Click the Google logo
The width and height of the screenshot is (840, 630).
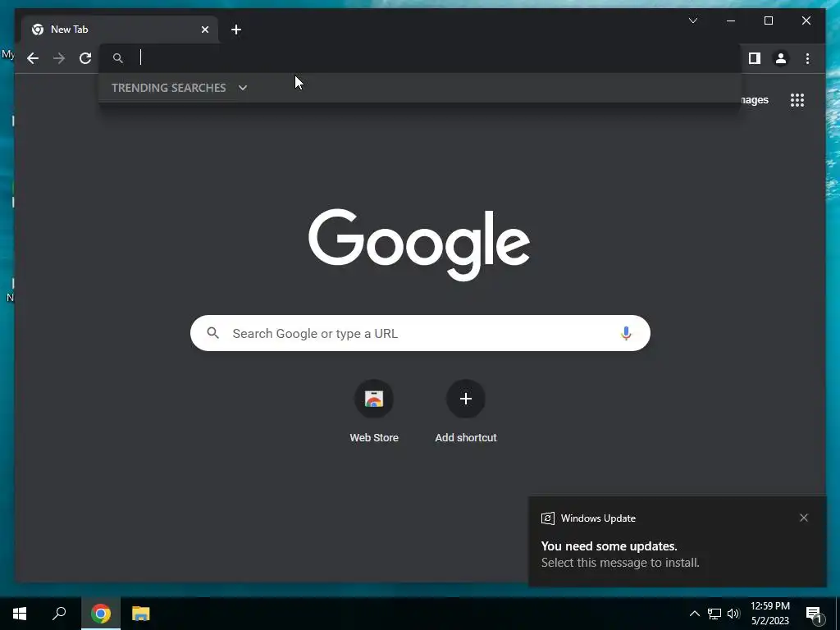[x=419, y=244]
